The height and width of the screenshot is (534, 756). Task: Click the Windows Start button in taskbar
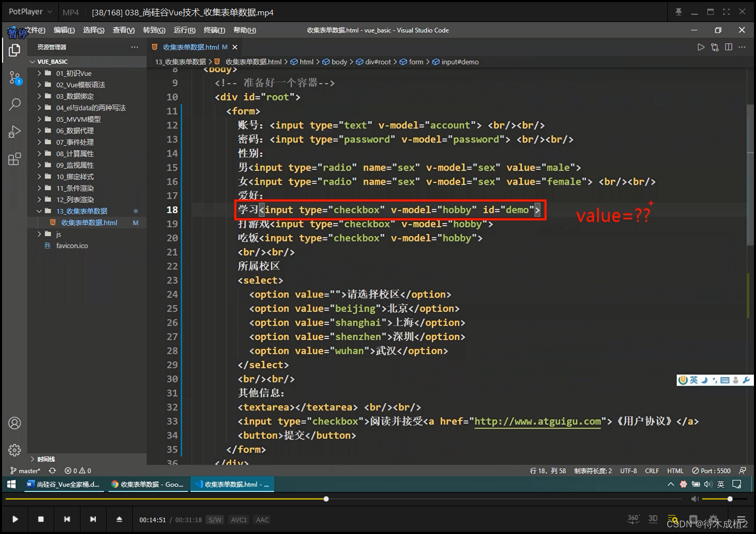[11, 484]
